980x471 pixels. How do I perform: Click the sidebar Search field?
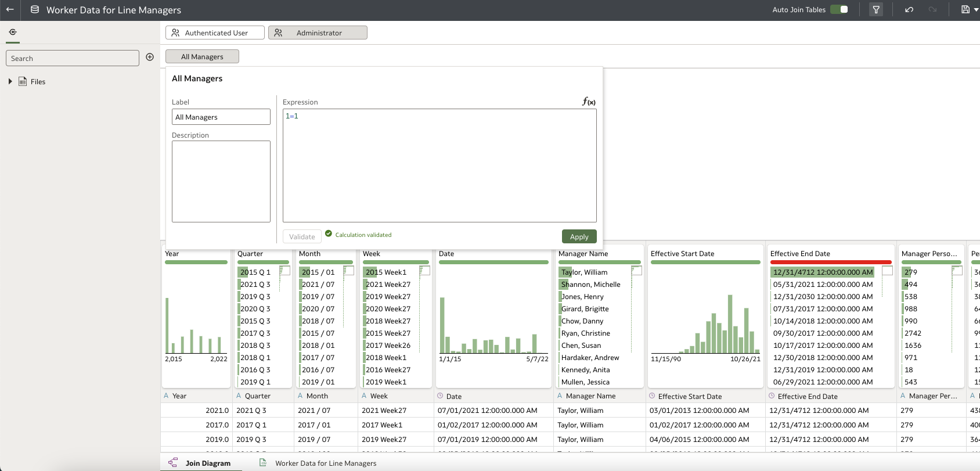[x=73, y=58]
